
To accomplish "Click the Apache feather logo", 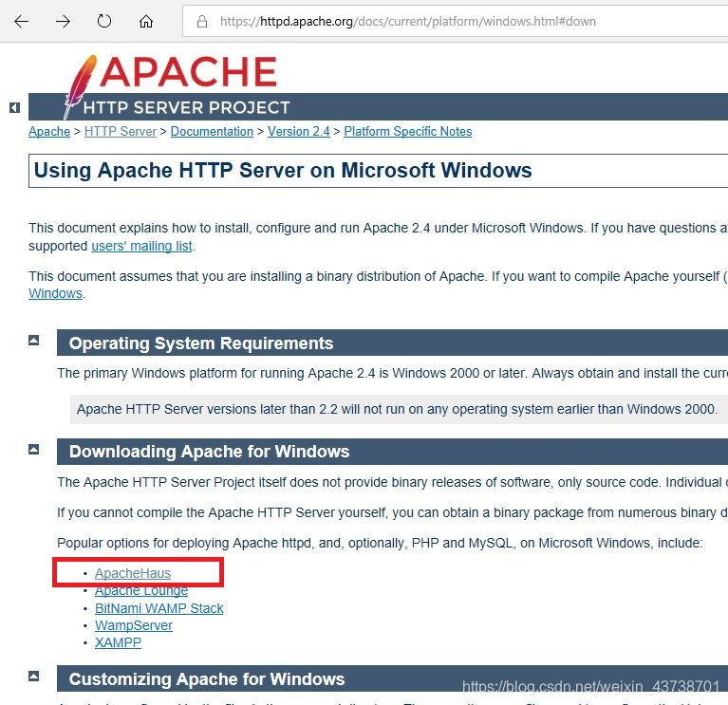I will 80,85.
